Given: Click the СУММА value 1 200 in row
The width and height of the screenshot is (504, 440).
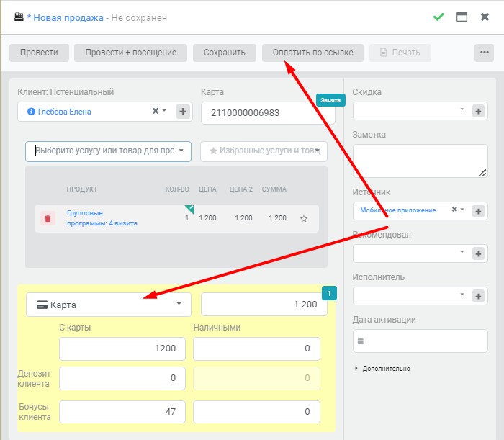Looking at the screenshot, I should [277, 218].
